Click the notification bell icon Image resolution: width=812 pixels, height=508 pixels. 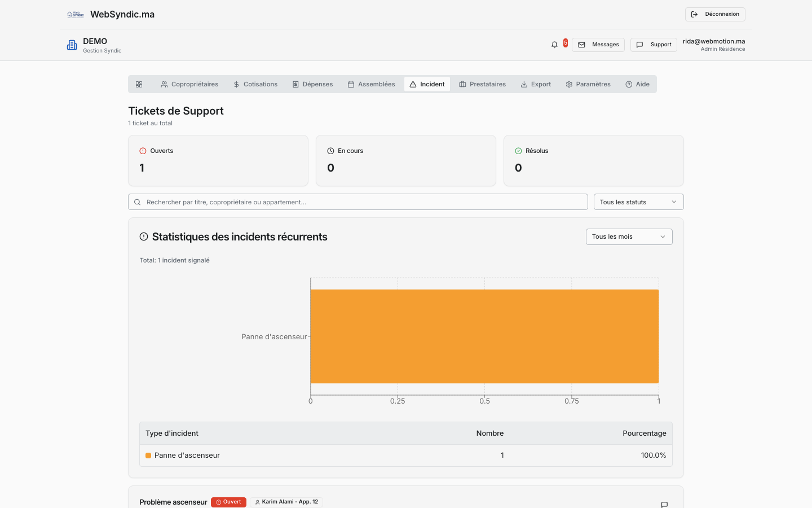click(554, 45)
